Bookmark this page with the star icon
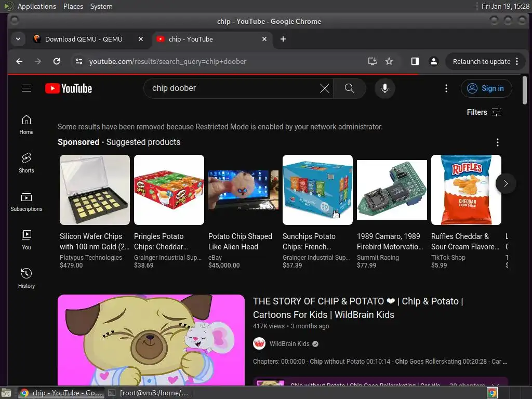Screen dimensions: 532x399 (x=389, y=61)
